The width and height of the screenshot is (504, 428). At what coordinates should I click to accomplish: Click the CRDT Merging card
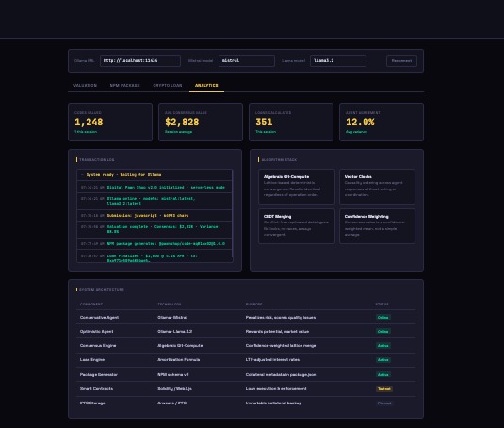click(297, 226)
